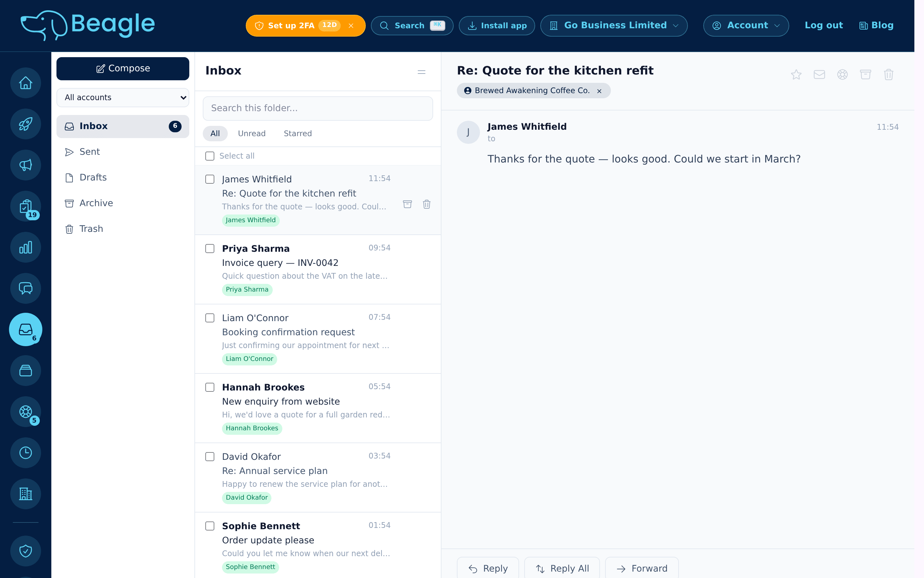Click the inbox list menu lines icon
This screenshot has height=578, width=924.
tap(422, 72)
